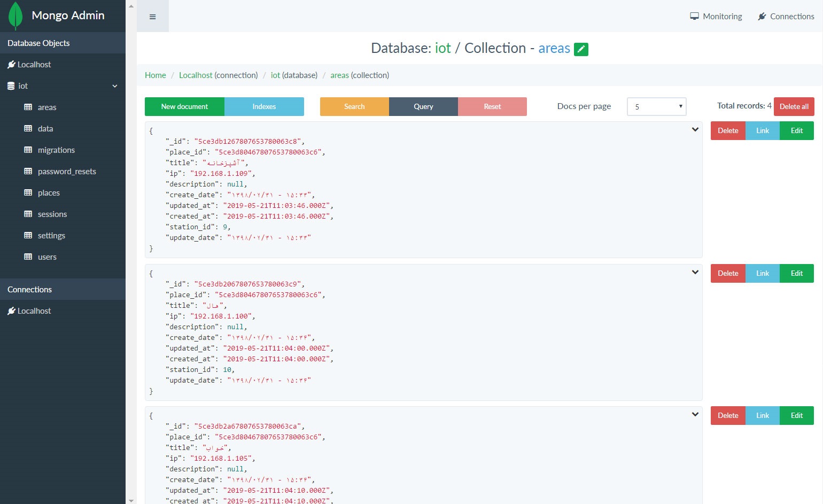The width and height of the screenshot is (823, 504).
Task: Go to iot database breadcrumb
Action: (x=275, y=75)
